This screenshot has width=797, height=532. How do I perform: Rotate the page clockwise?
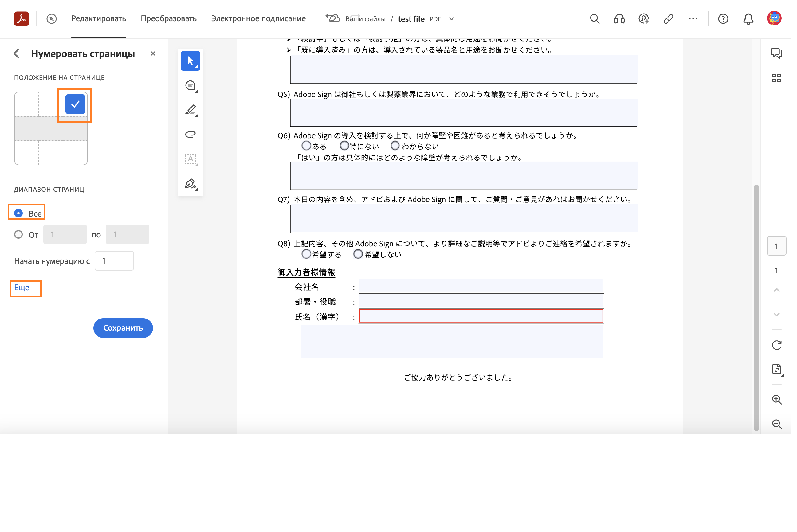(777, 345)
